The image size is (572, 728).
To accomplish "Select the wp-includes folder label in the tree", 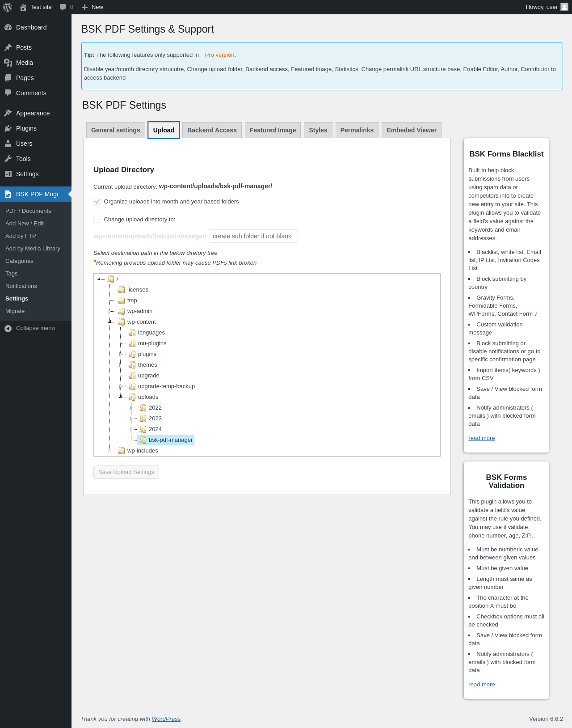I will click(x=143, y=451).
